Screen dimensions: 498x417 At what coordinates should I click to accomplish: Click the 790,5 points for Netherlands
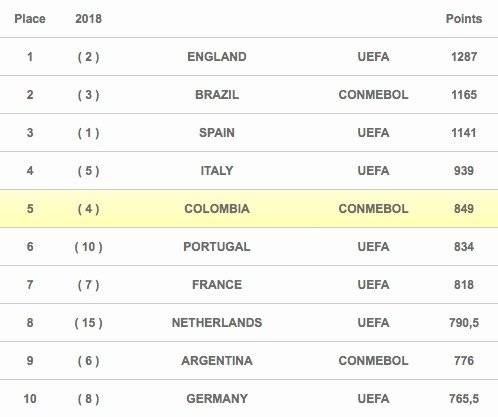click(x=464, y=323)
